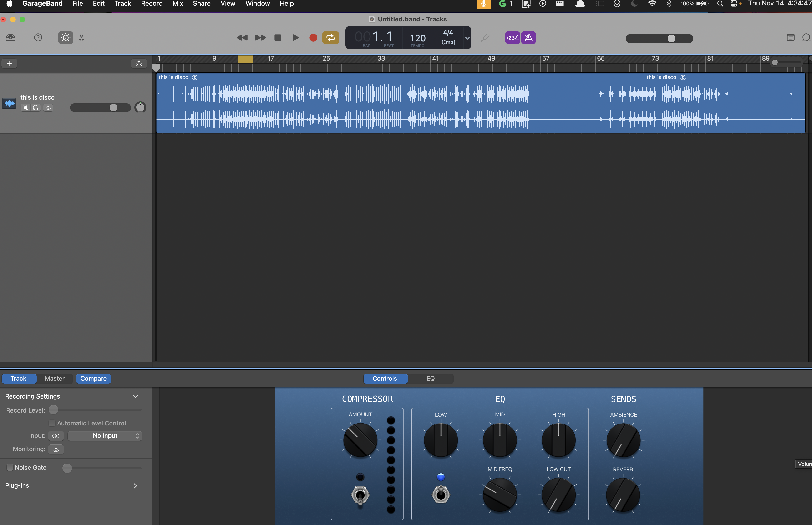Switch to the EQ tab

[x=431, y=379]
